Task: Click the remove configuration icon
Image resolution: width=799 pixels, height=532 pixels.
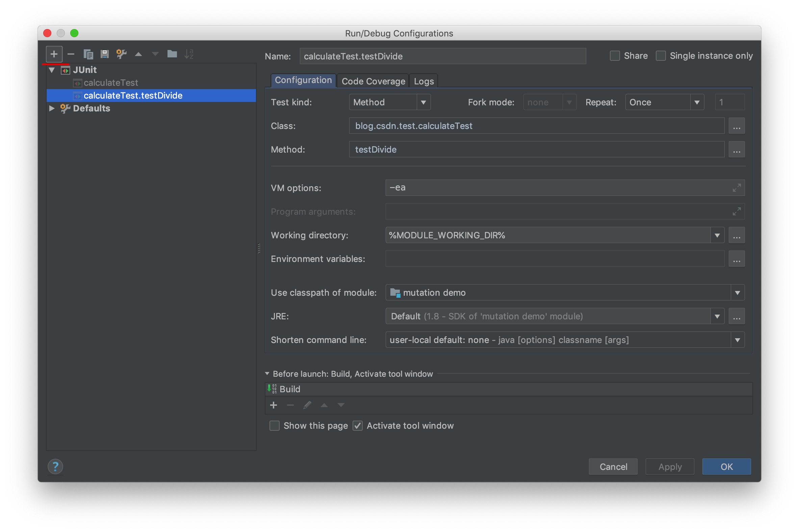Action: tap(71, 53)
